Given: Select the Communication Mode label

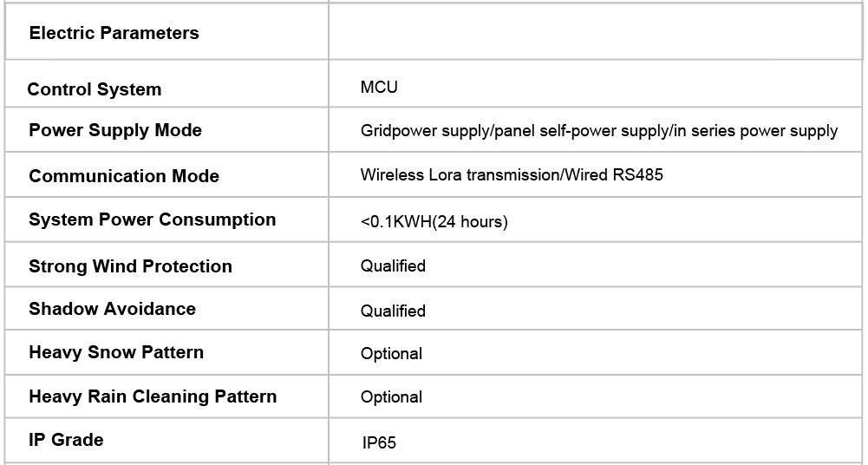Looking at the screenshot, I should coord(124,176).
